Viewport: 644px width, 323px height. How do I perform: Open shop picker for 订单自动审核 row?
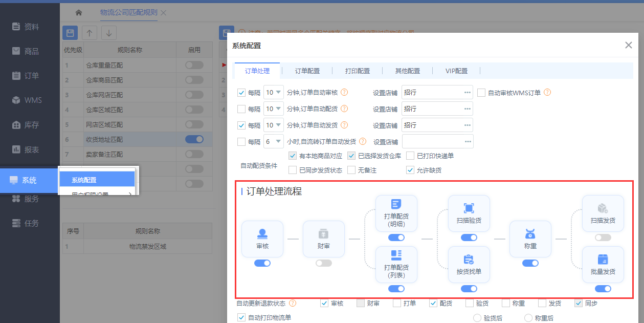(468, 93)
